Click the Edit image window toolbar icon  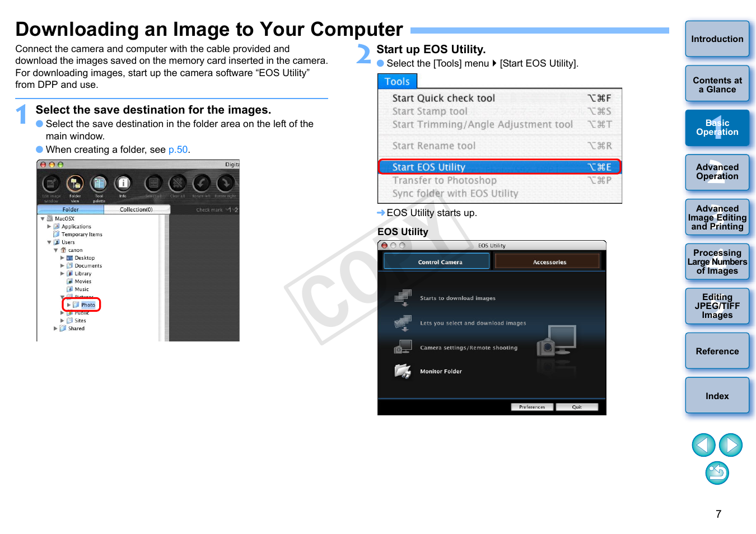(x=51, y=183)
